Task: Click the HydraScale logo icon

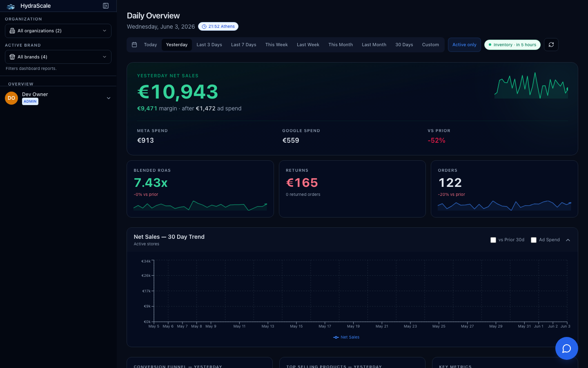Action: click(11, 6)
